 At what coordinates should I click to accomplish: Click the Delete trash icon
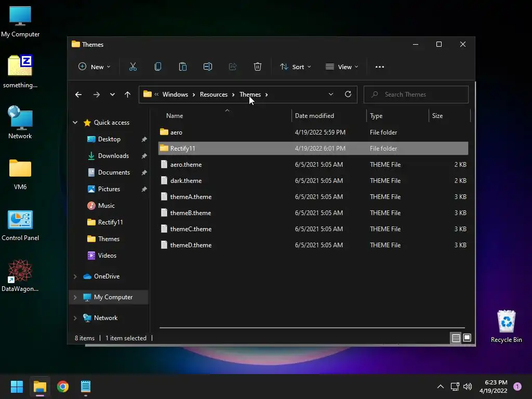(258, 67)
